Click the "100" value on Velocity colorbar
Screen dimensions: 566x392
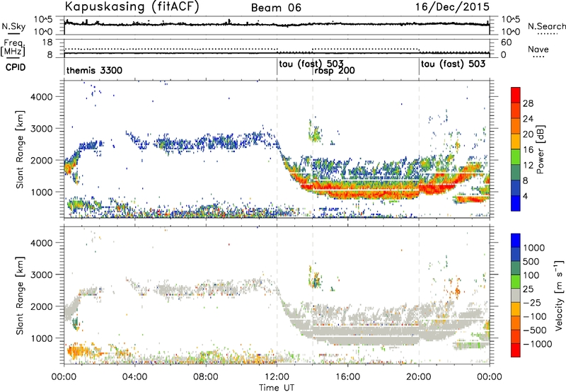(x=531, y=275)
